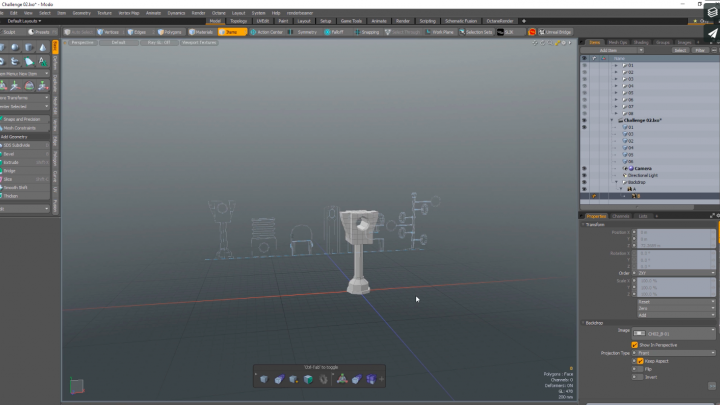Enable Symmetry tool in toolbar
The width and height of the screenshot is (720, 405).
click(305, 32)
